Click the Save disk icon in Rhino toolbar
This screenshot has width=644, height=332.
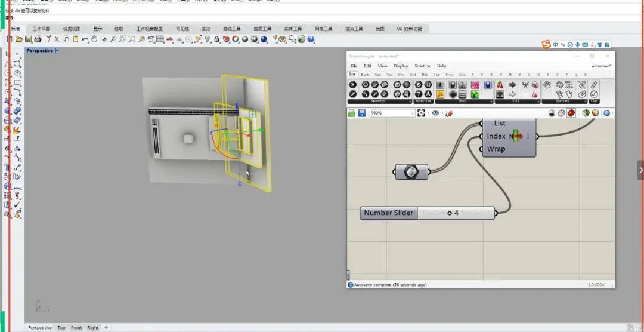[x=29, y=39]
